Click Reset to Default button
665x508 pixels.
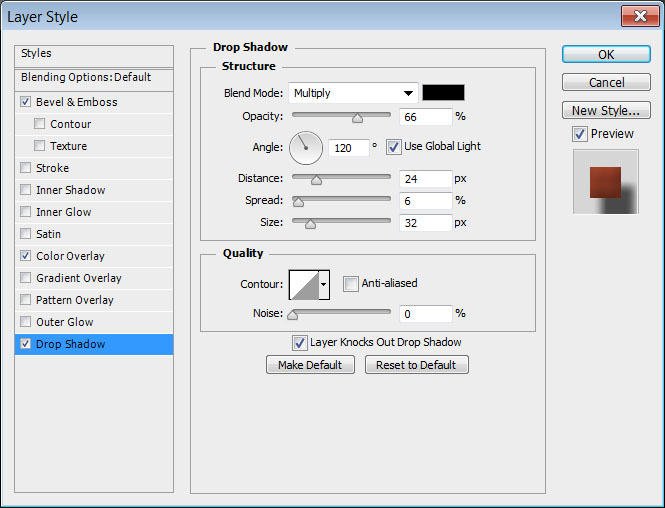click(416, 365)
